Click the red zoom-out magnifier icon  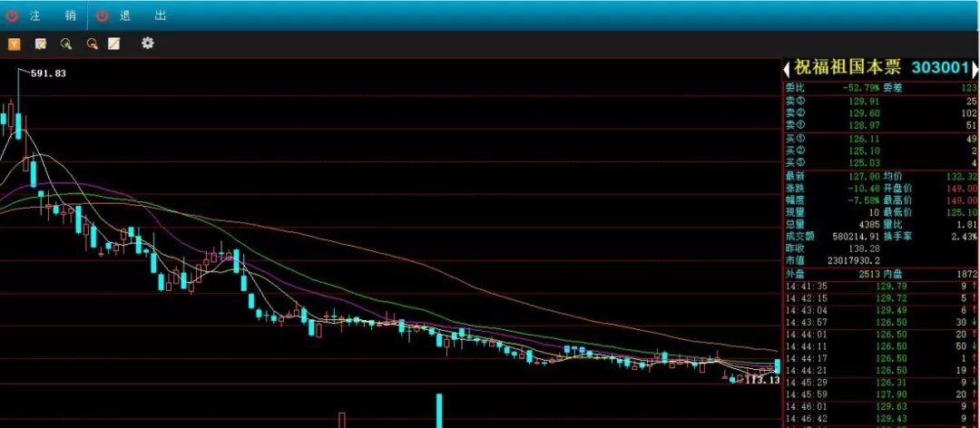point(93,44)
